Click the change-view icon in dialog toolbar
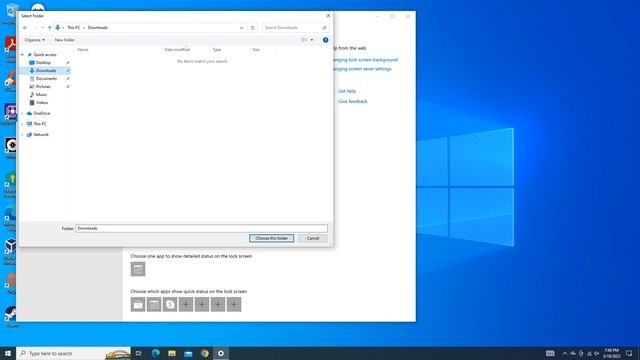The width and height of the screenshot is (640, 360). point(304,40)
